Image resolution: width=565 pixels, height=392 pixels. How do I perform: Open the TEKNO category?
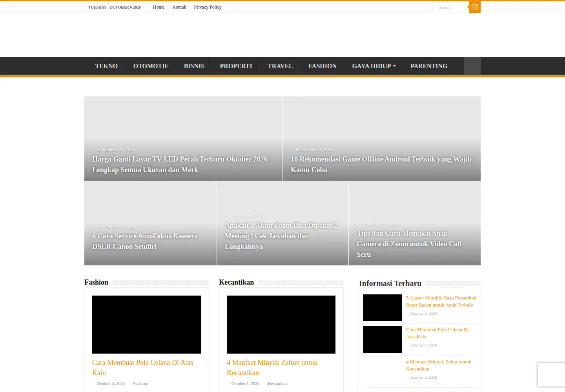click(106, 66)
